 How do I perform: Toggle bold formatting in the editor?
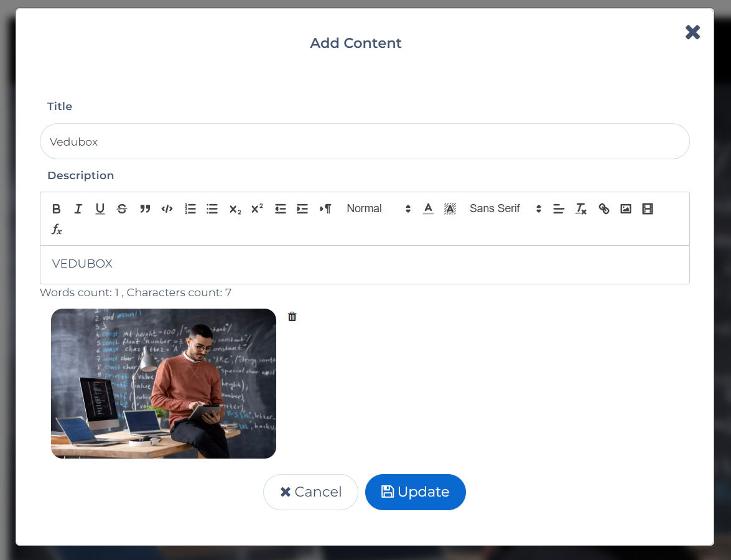coord(57,209)
